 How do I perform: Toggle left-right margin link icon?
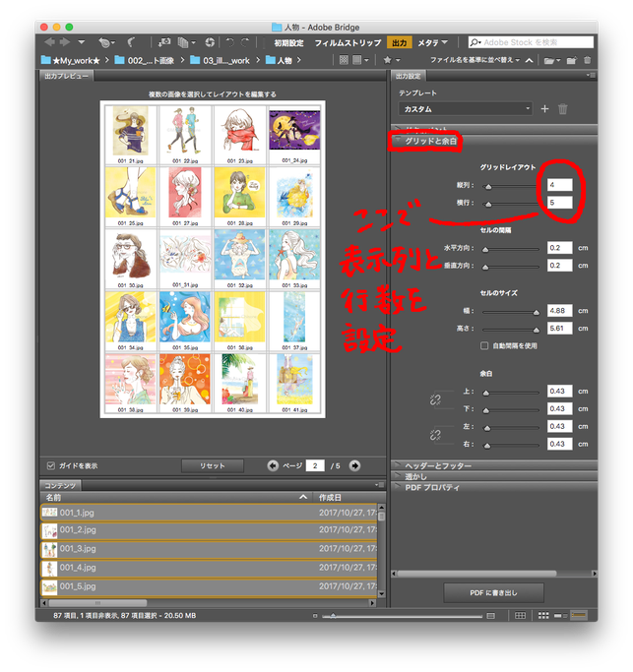pyautogui.click(x=435, y=435)
